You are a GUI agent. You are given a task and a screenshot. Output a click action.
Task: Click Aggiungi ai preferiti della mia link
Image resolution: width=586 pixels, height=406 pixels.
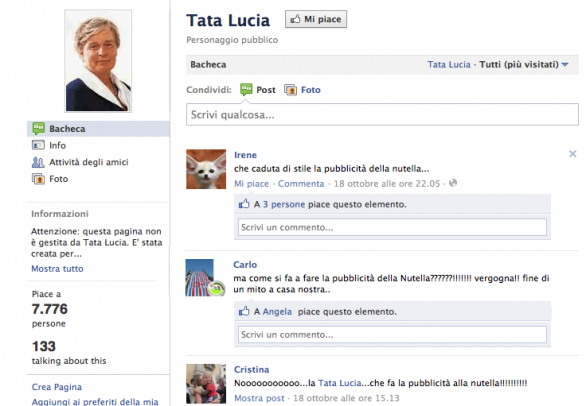click(x=95, y=402)
